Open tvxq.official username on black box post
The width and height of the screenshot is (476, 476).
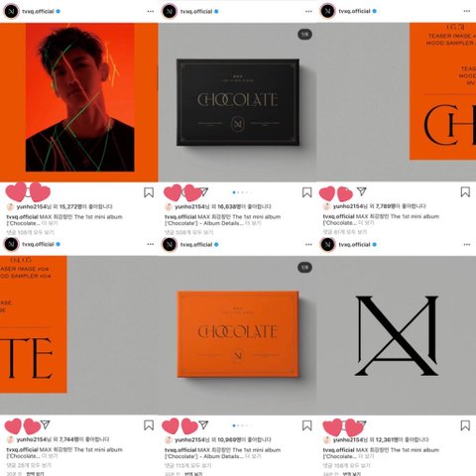click(x=196, y=11)
